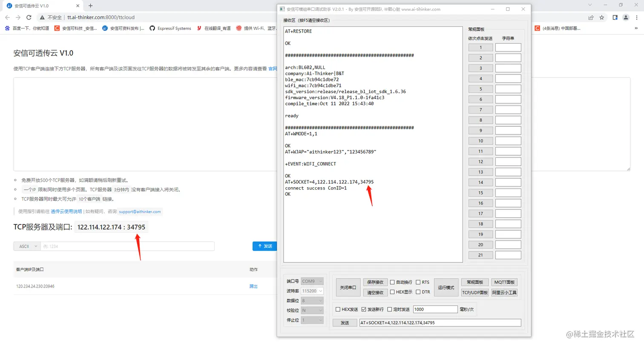Click the 关闭串口 button
Viewport: 644px width, 348px height.
(x=348, y=288)
